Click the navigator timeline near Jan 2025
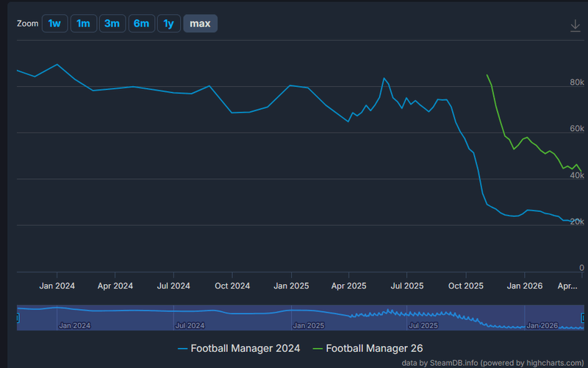 (x=308, y=325)
